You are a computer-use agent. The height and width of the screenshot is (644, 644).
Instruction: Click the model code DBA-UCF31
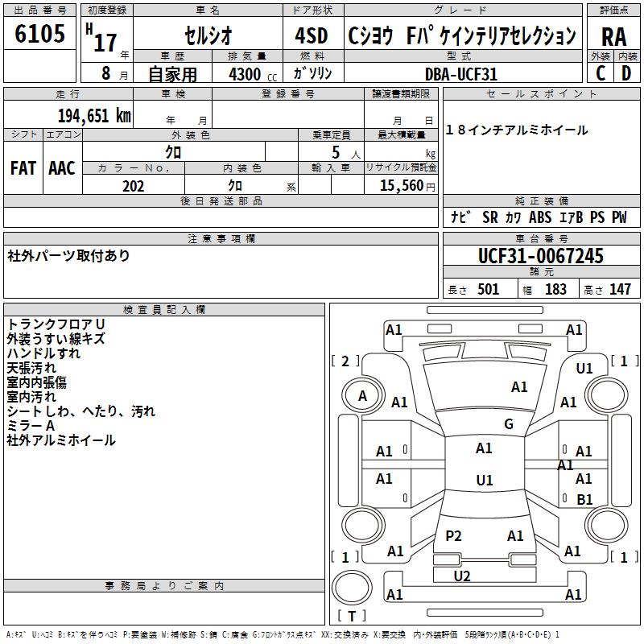pos(460,74)
